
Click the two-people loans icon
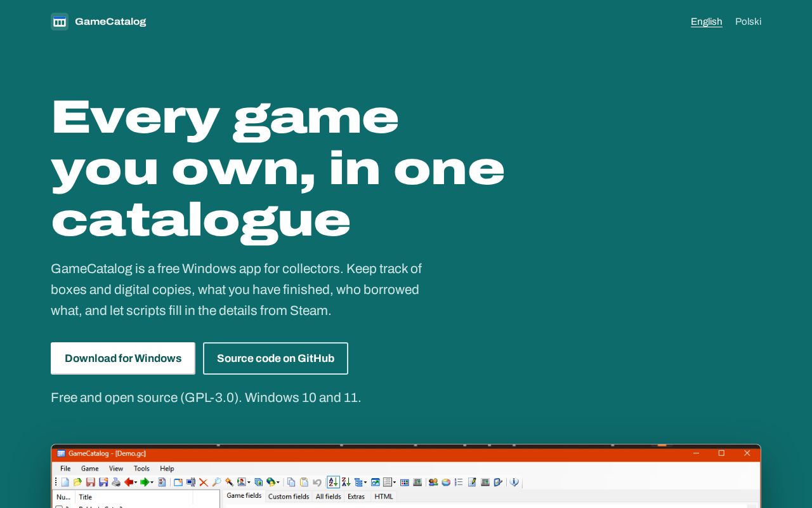tap(433, 483)
